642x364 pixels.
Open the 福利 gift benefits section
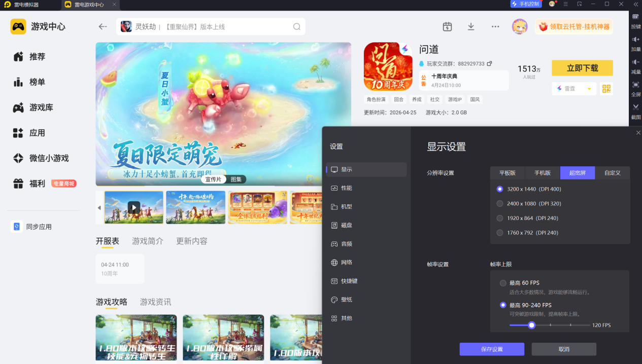[29, 184]
